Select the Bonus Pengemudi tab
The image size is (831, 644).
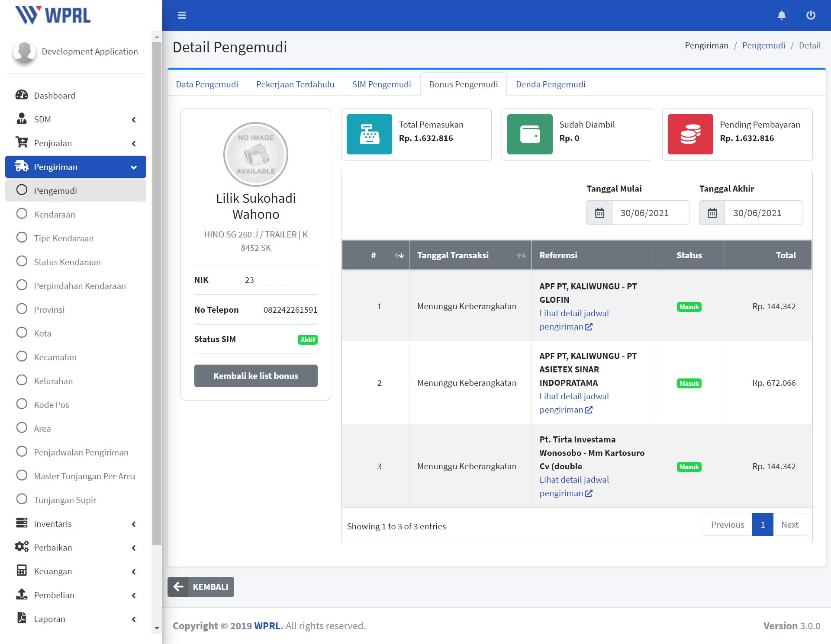463,84
